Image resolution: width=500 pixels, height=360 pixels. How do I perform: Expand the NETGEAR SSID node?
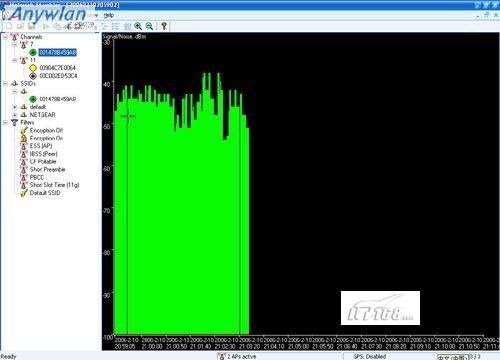(15, 115)
